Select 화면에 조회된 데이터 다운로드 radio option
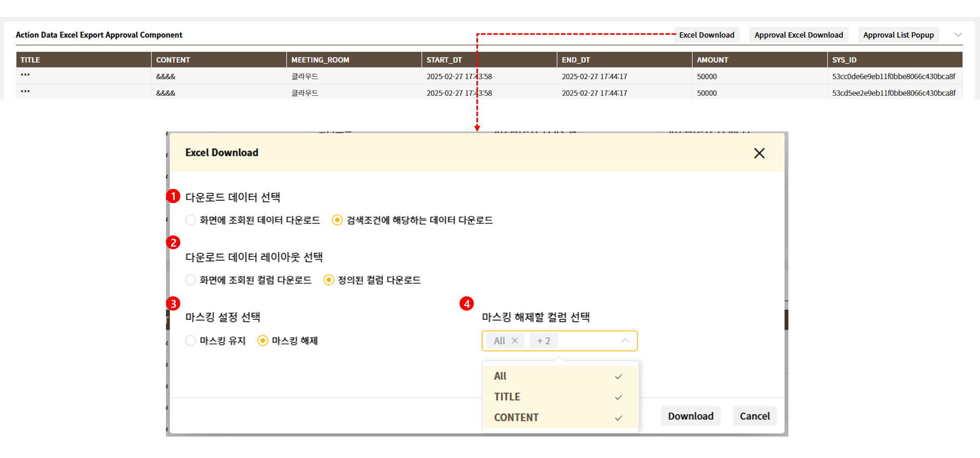This screenshot has height=458, width=980. point(191,220)
